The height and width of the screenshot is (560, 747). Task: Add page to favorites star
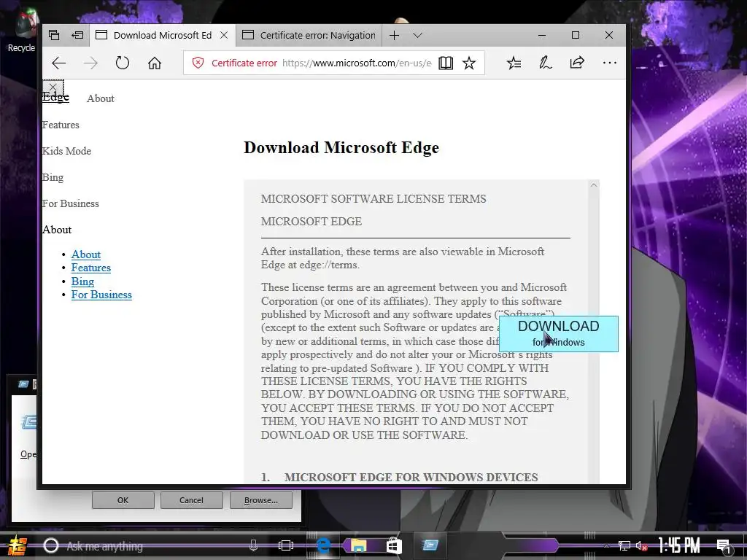tap(469, 63)
